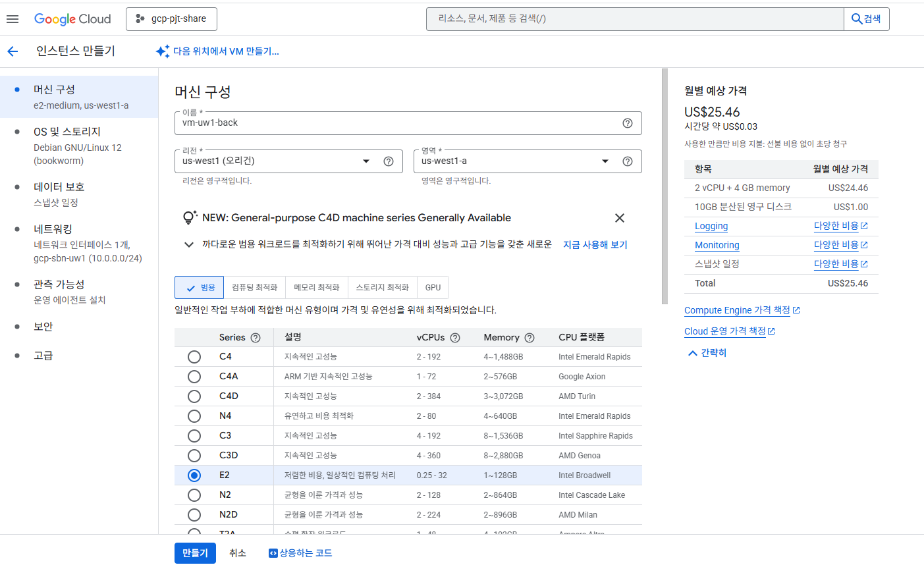Screen dimensions: 924x567
Task: Open the hamburger navigation menu
Action: (13, 19)
